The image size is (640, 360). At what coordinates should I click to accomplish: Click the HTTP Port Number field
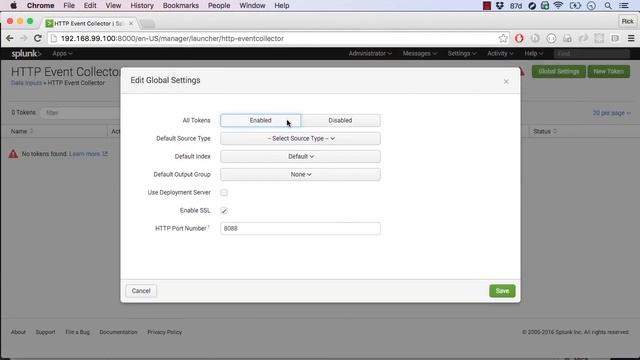coord(300,229)
